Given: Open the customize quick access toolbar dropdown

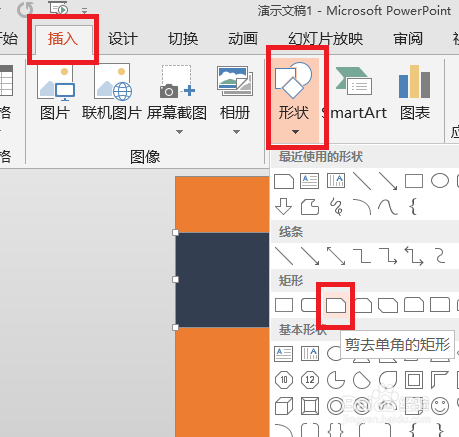Looking at the screenshot, I should tap(84, 11).
